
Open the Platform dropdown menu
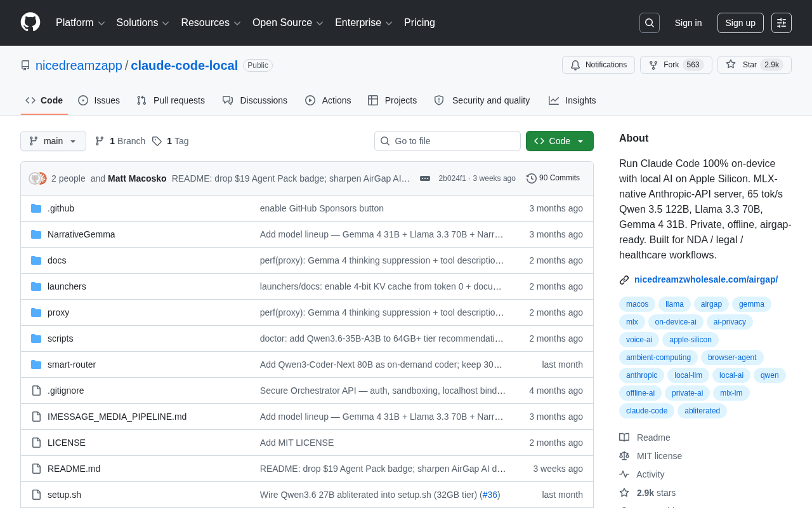(81, 23)
